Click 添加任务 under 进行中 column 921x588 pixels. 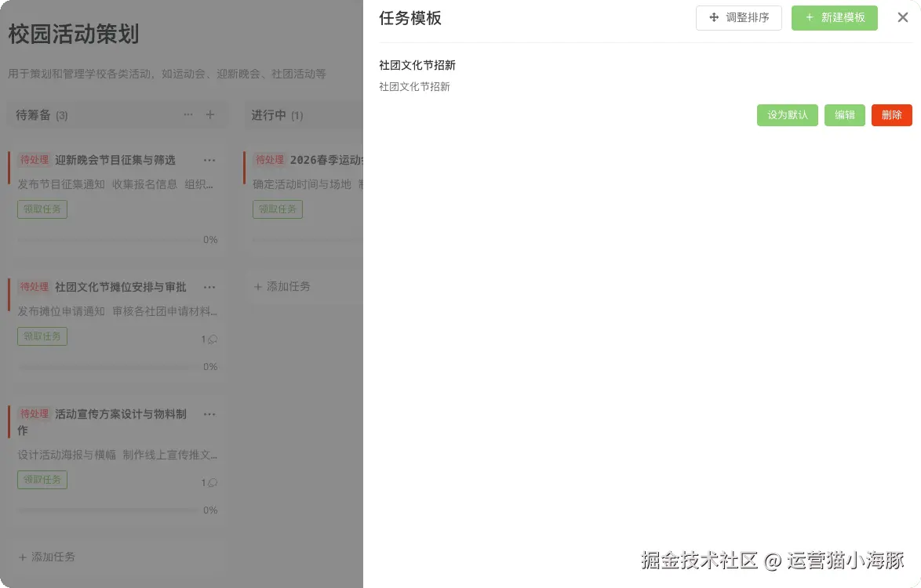(x=282, y=286)
